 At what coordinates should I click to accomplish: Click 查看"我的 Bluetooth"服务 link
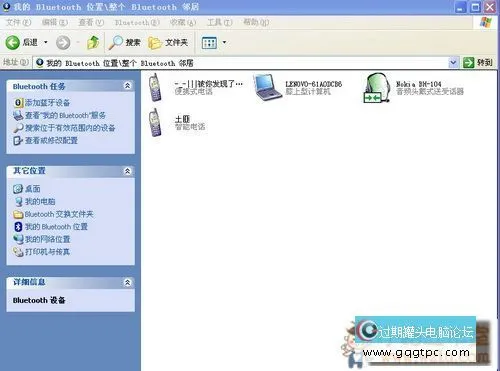click(x=65, y=115)
